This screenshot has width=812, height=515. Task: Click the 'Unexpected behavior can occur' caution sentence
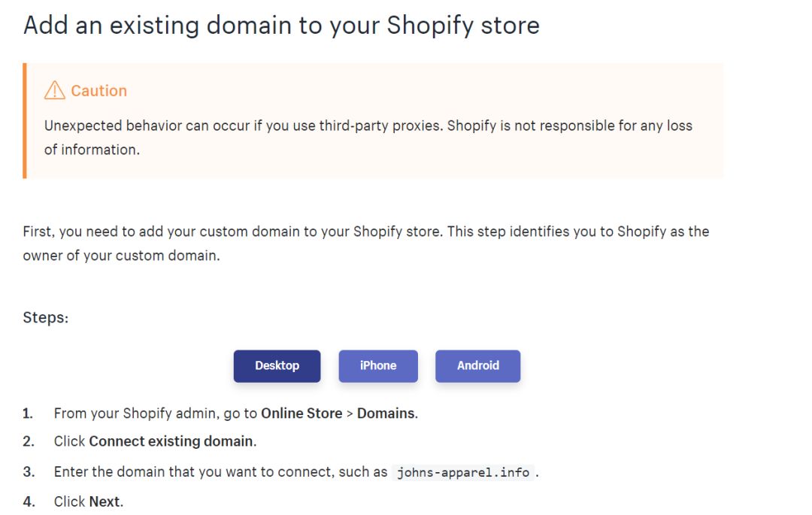(368, 126)
